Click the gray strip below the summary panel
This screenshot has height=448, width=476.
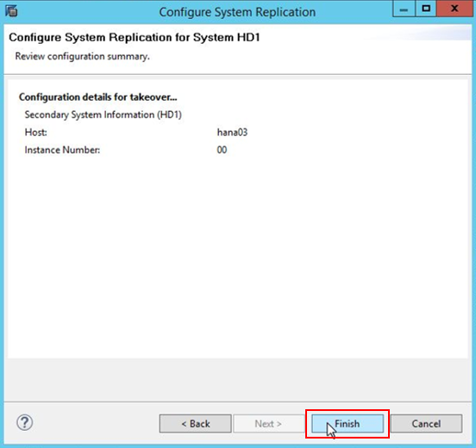pos(238,380)
